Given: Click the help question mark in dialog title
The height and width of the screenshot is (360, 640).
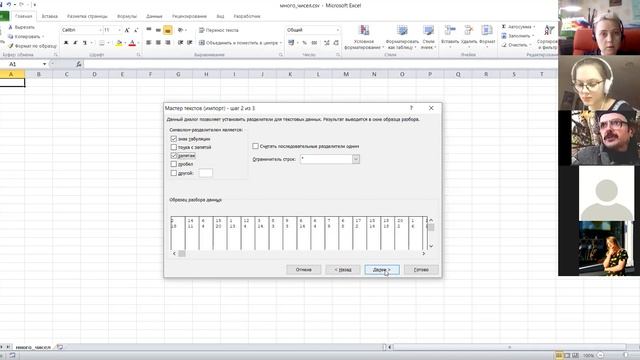Looking at the screenshot, I should pos(411,108).
